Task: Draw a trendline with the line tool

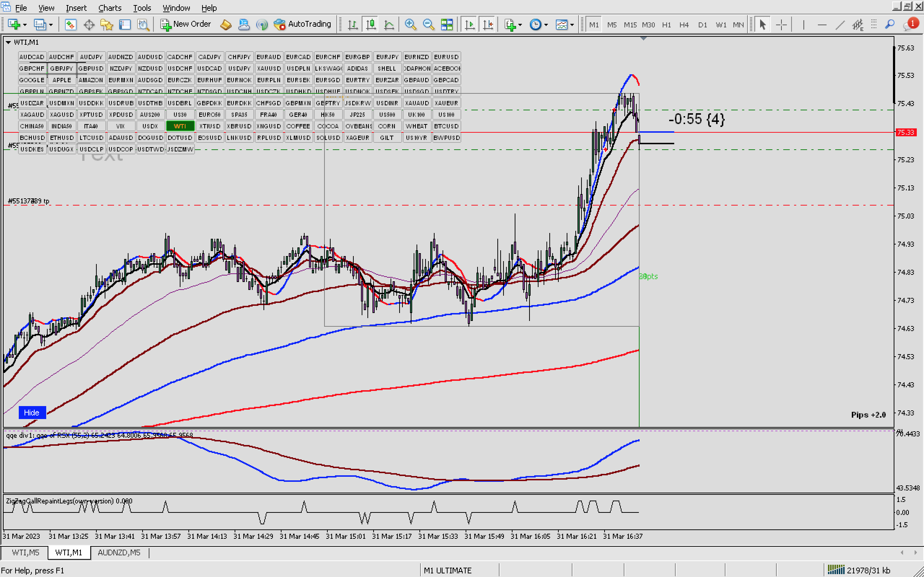Action: 840,25
